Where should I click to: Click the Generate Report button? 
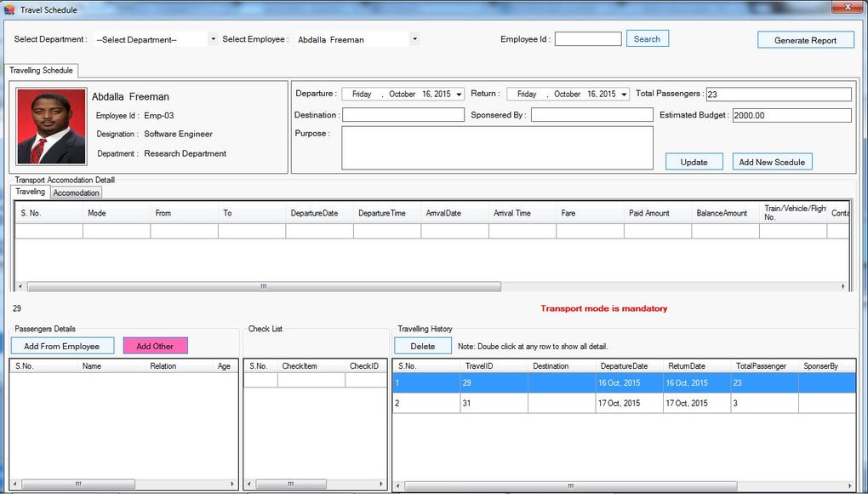point(805,40)
